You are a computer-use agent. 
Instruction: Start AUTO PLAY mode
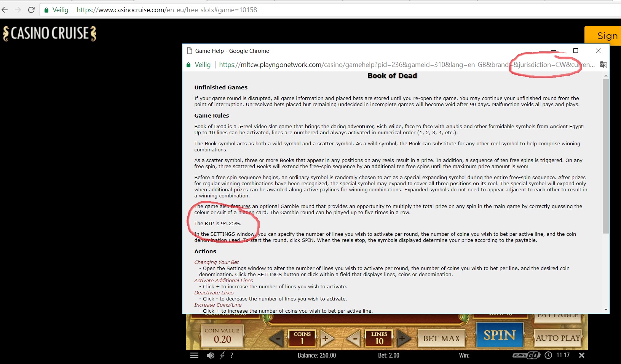(x=558, y=338)
